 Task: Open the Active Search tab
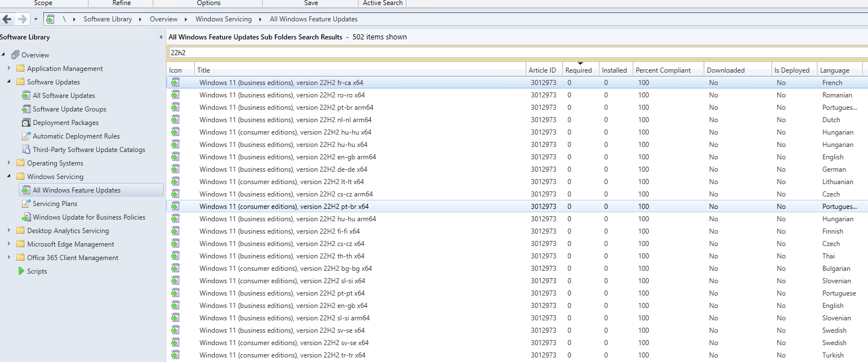pos(382,3)
